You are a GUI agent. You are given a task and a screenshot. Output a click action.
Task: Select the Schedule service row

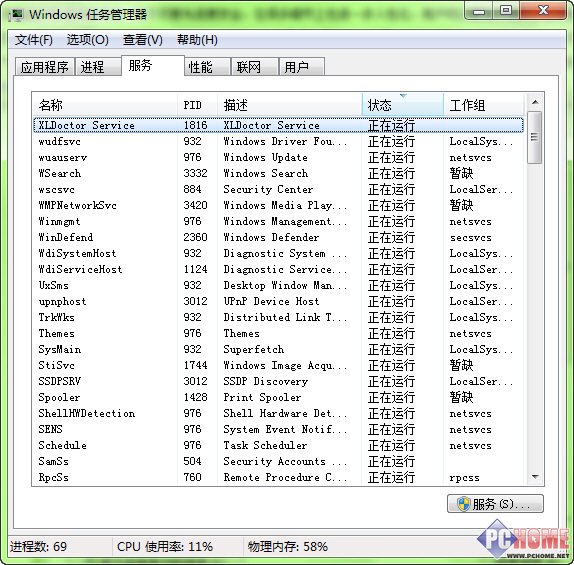coord(278,446)
